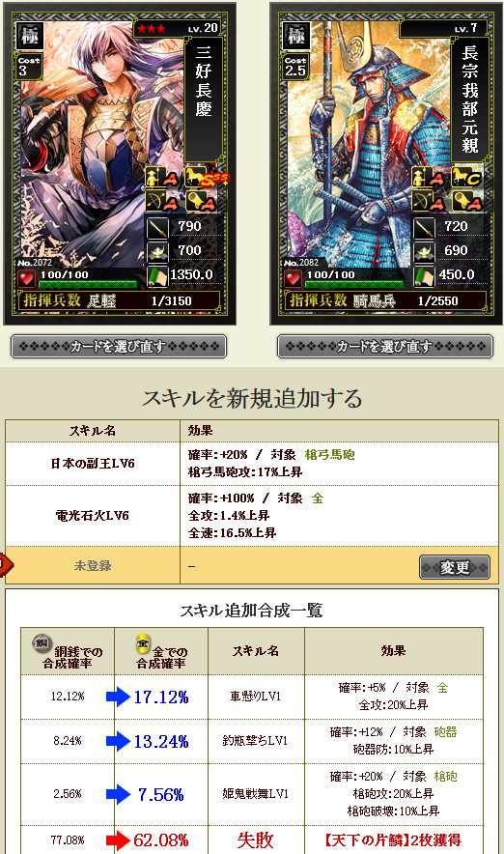Click the 姫鬼戦舞LV1 skill name
504x854 pixels.
255,794
